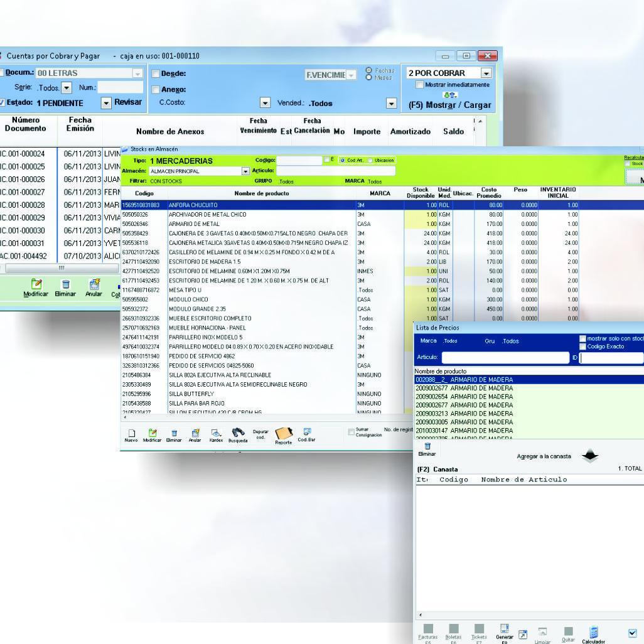
Task: Click the Tickets F7 icon
Action: pos(479,628)
